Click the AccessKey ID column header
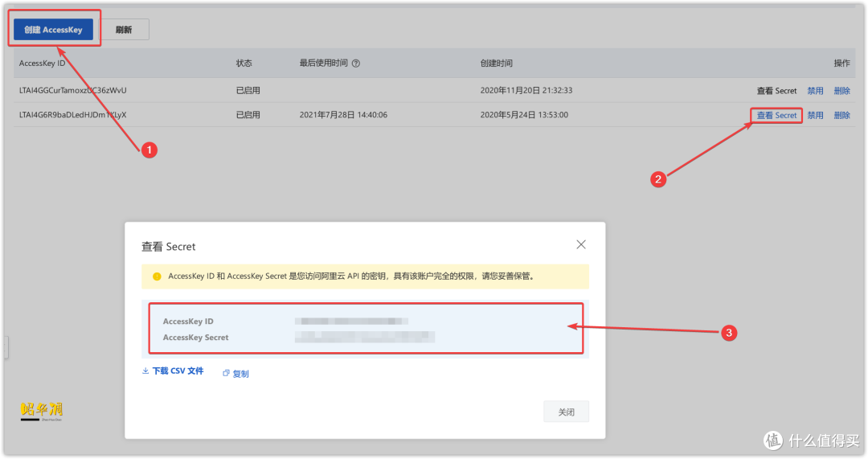Image resolution: width=868 pixels, height=459 pixels. coord(42,64)
